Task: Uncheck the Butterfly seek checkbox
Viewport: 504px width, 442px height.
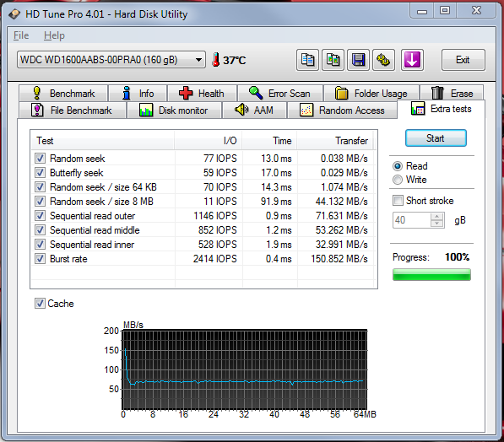Action: [x=40, y=172]
